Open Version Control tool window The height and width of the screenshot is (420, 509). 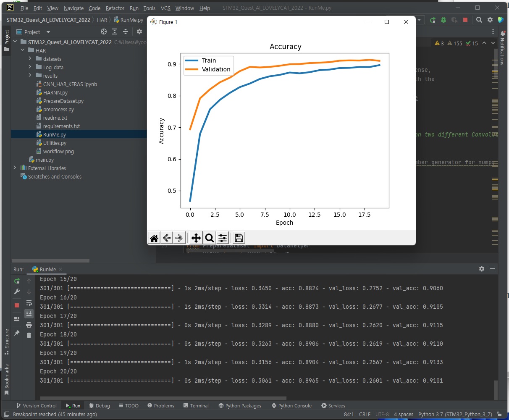[36, 406]
